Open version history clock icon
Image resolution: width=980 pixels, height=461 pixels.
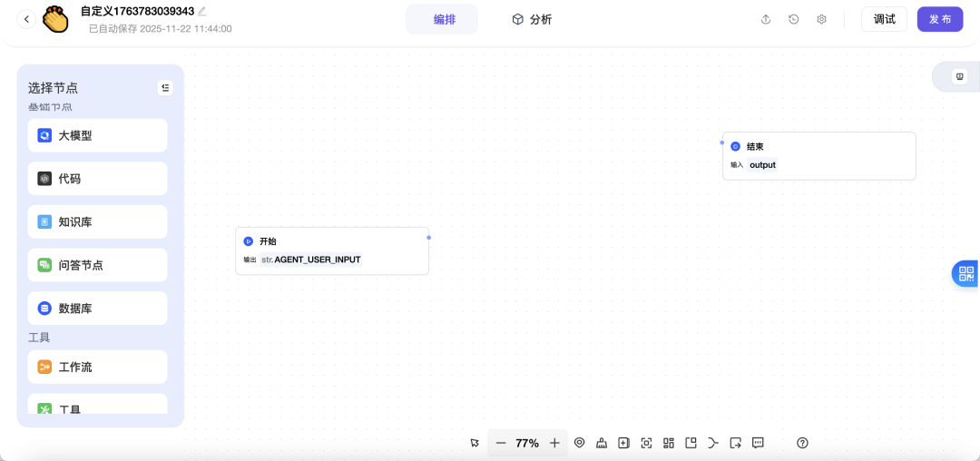point(794,19)
